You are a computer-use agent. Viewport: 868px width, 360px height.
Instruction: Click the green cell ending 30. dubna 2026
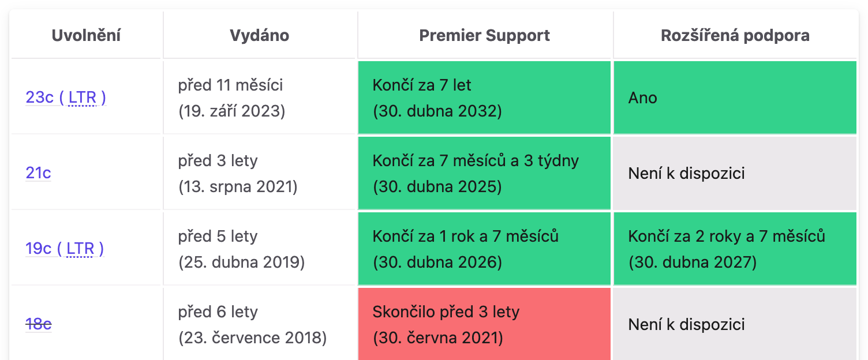[x=484, y=249]
